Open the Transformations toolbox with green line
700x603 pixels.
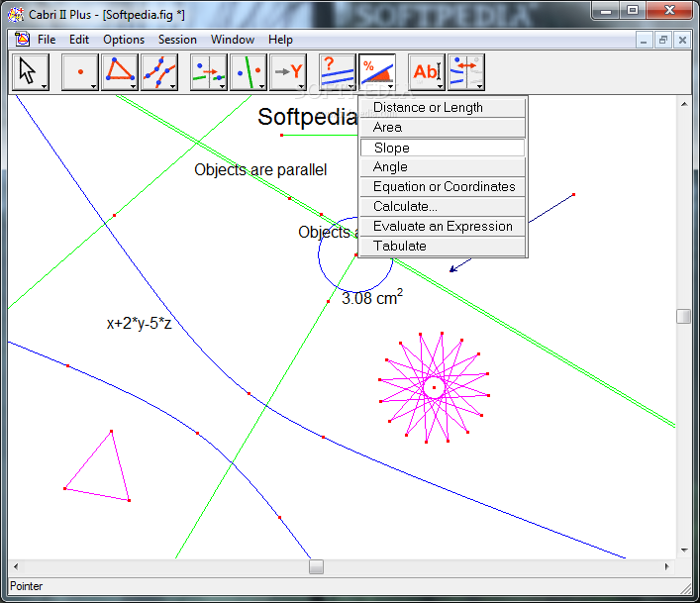[x=249, y=72]
